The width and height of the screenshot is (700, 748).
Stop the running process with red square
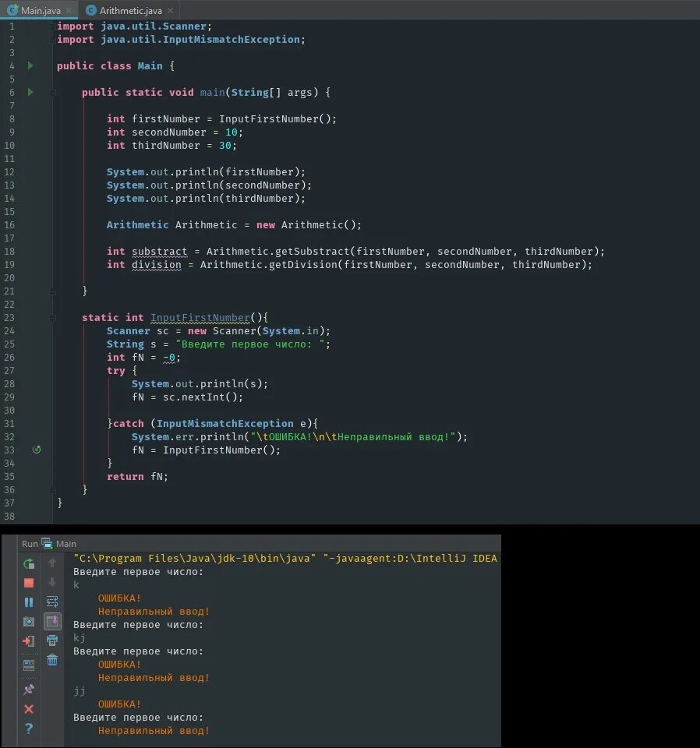(x=29, y=583)
